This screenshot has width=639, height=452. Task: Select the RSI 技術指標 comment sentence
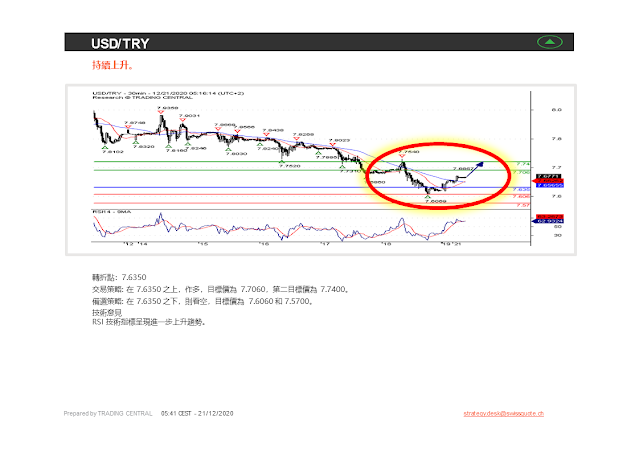point(149,322)
